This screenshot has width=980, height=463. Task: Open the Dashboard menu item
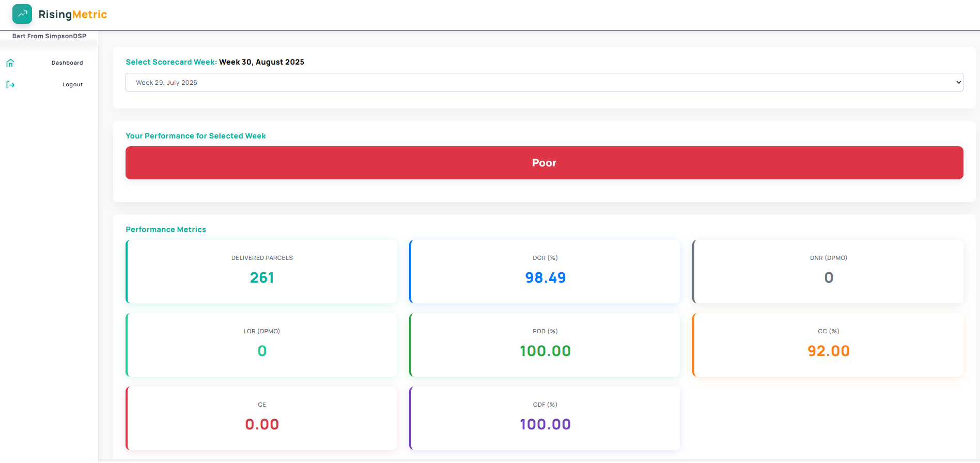coord(67,63)
